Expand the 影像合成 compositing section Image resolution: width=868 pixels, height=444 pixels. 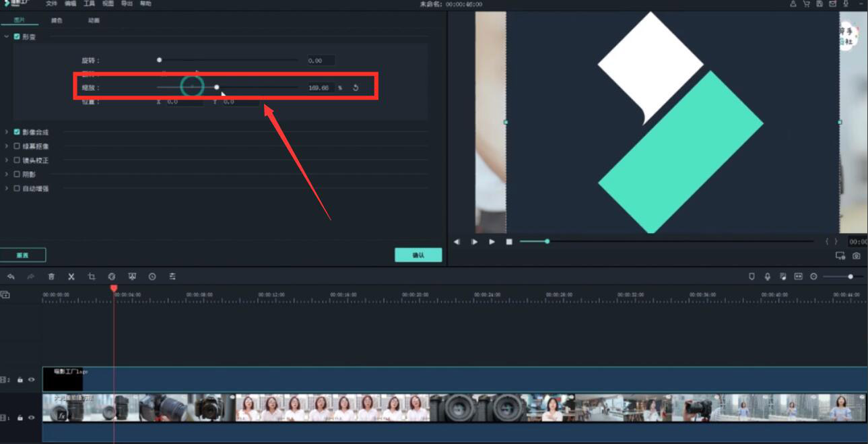(7, 132)
